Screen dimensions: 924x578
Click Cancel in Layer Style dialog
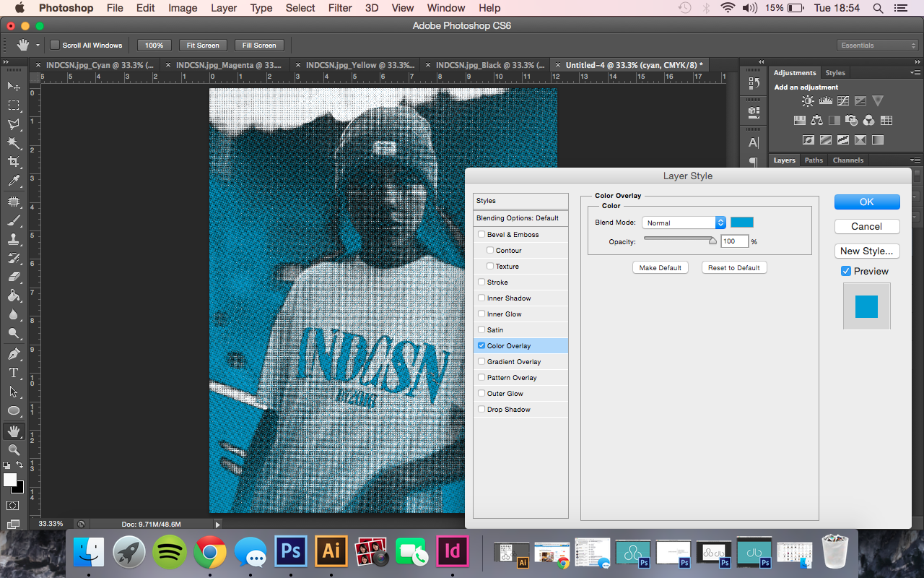click(867, 226)
